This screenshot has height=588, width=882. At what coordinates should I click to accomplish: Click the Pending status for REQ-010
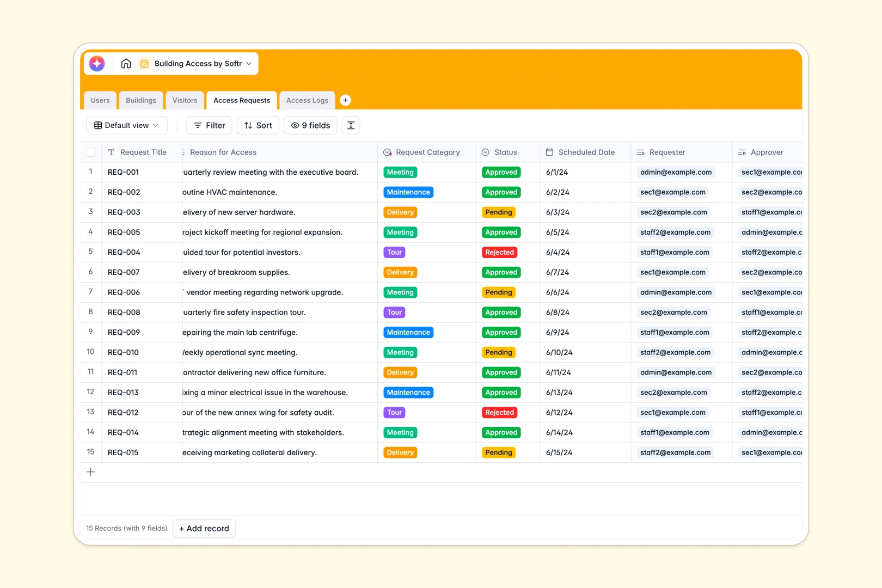(499, 353)
